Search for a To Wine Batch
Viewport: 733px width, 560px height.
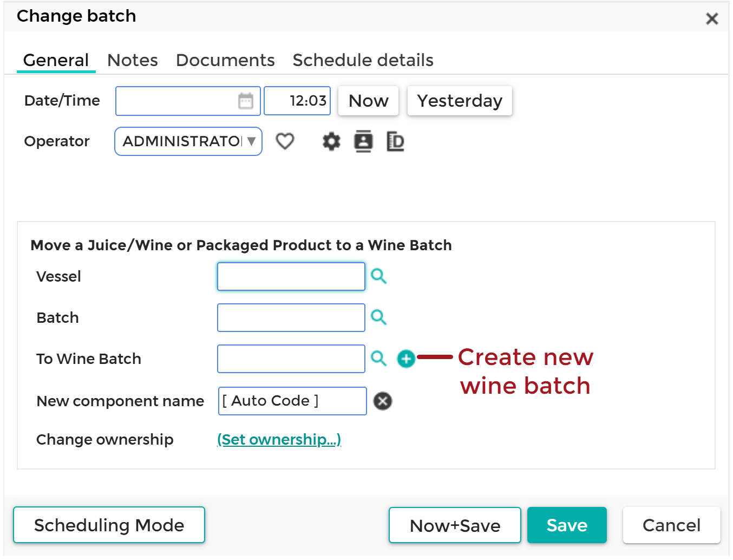click(x=378, y=359)
